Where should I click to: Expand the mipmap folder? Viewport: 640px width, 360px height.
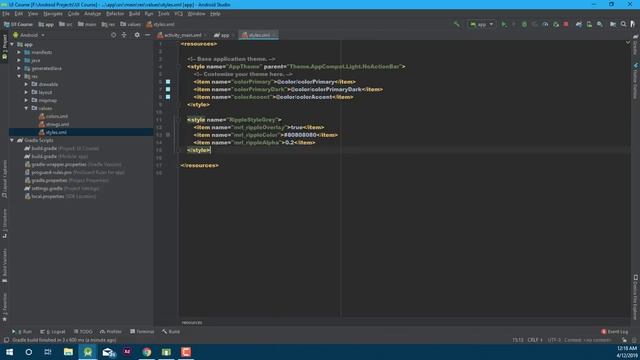coord(27,100)
